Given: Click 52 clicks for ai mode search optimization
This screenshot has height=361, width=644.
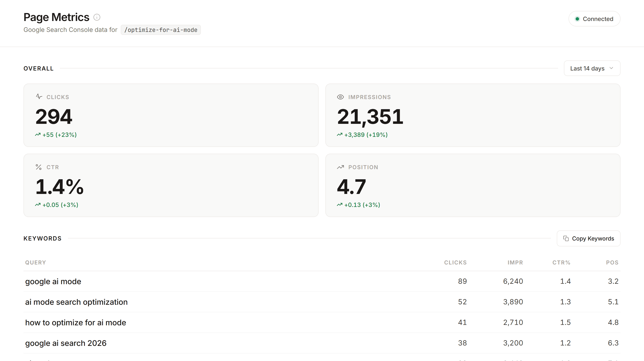Looking at the screenshot, I should tap(462, 302).
